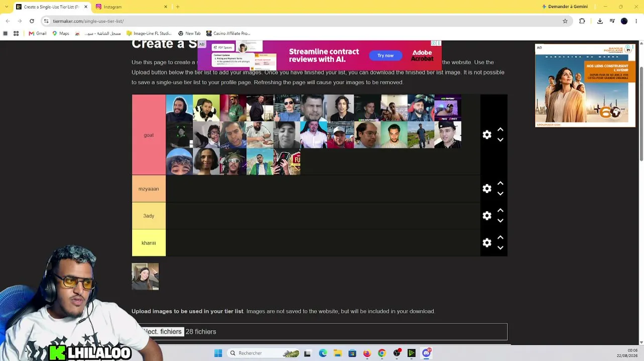The width and height of the screenshot is (644, 361).
Task: Move the 3ady tier up
Action: click(x=500, y=211)
